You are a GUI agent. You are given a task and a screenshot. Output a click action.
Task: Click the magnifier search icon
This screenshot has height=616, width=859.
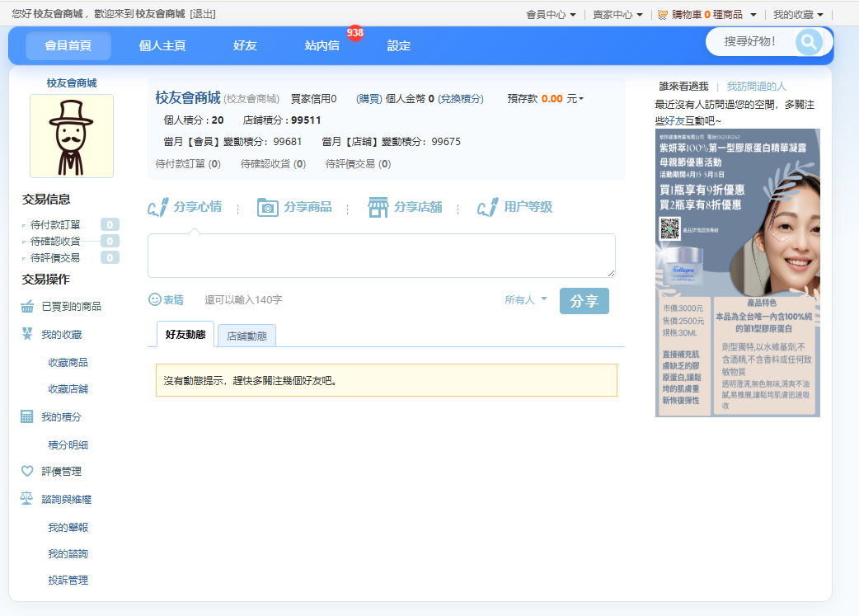click(808, 42)
